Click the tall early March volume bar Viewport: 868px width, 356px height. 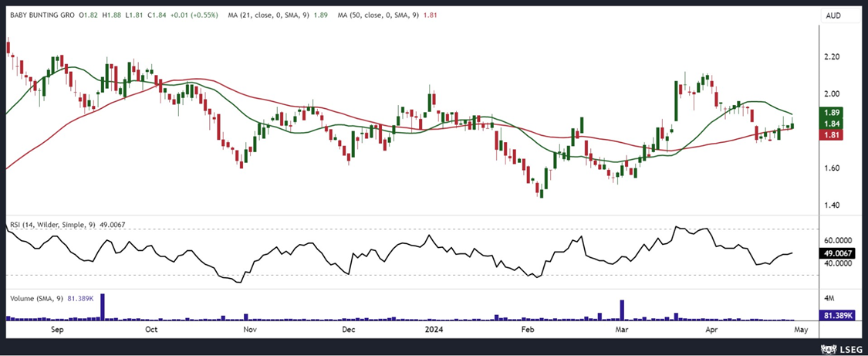pyautogui.click(x=622, y=310)
